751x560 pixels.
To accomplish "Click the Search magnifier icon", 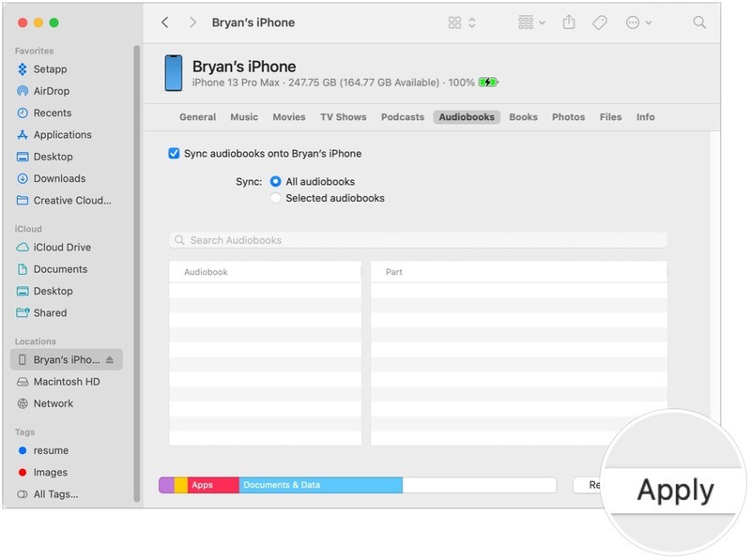I will (699, 23).
